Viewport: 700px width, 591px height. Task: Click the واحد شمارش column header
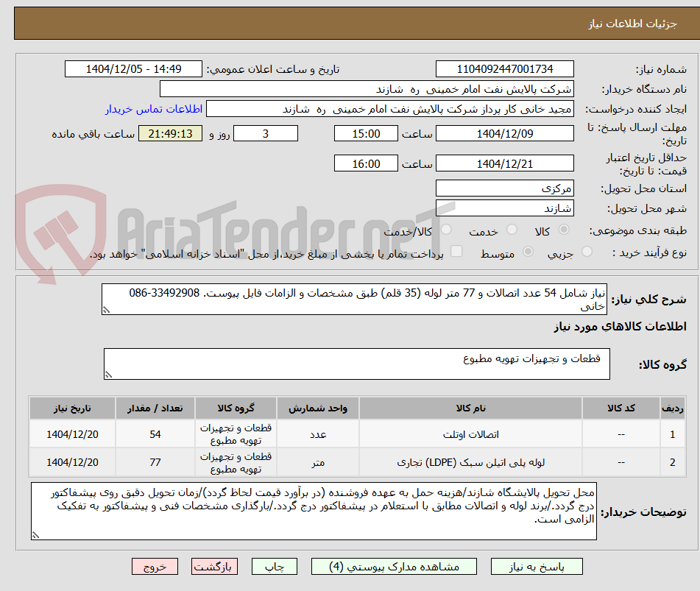317,408
